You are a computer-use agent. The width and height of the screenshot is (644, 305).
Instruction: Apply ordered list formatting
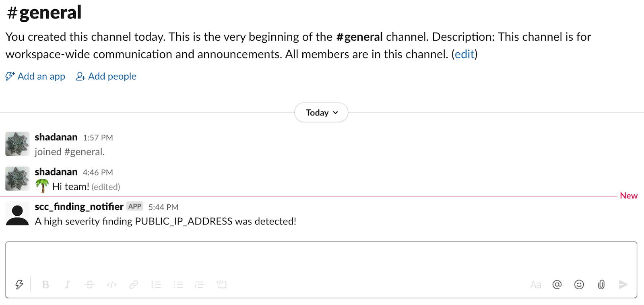[x=156, y=284]
